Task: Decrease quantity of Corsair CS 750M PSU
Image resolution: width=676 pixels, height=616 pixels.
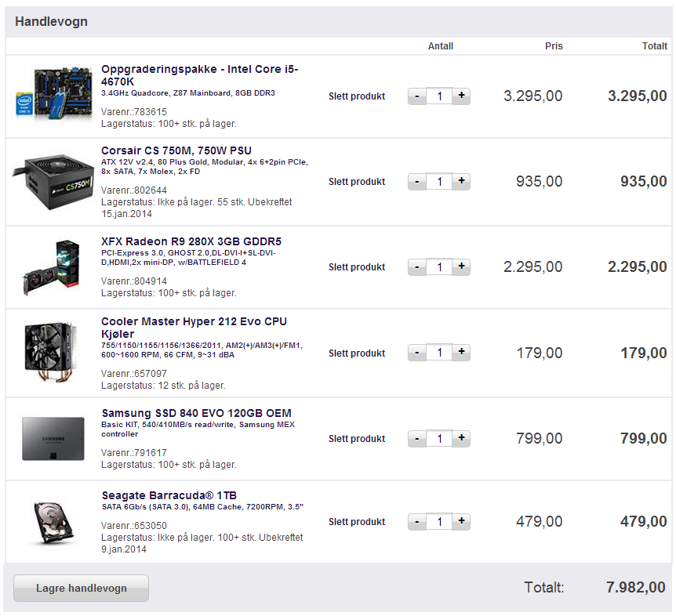Action: tap(417, 181)
